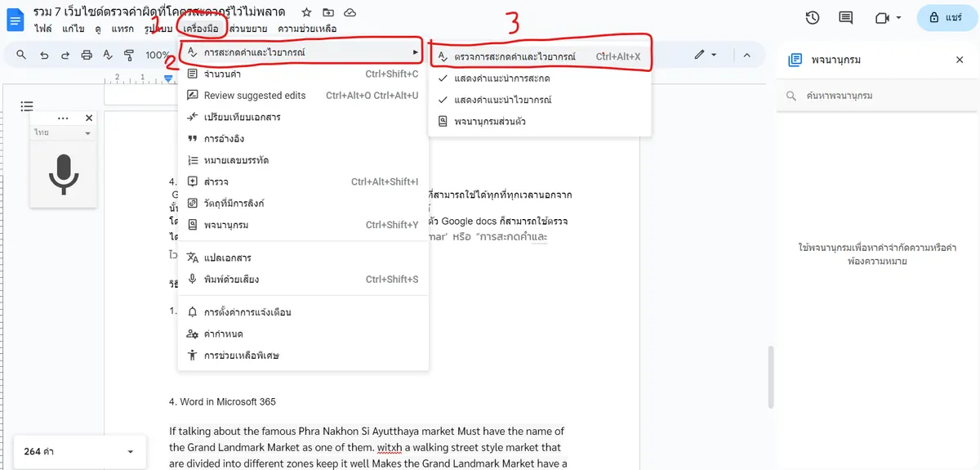Click the dictionary panel header icon
The width and height of the screenshot is (980, 470).
794,60
